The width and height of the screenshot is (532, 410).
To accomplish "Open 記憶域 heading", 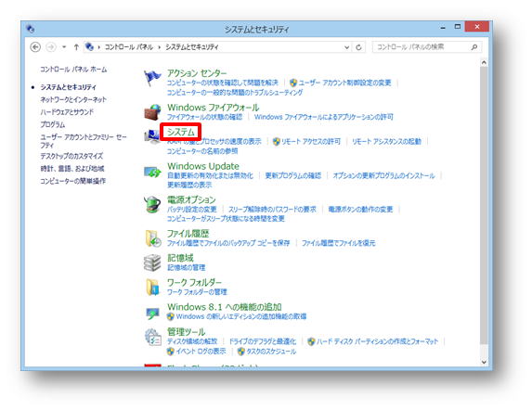I will [180, 258].
